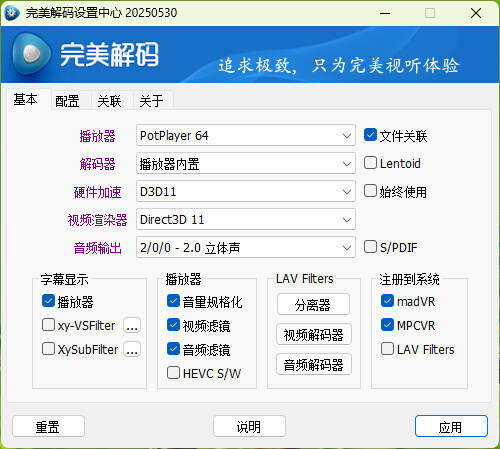
Task: Expand the 视频渲染器 Direct3D 11 dropdown
Action: coord(246,219)
